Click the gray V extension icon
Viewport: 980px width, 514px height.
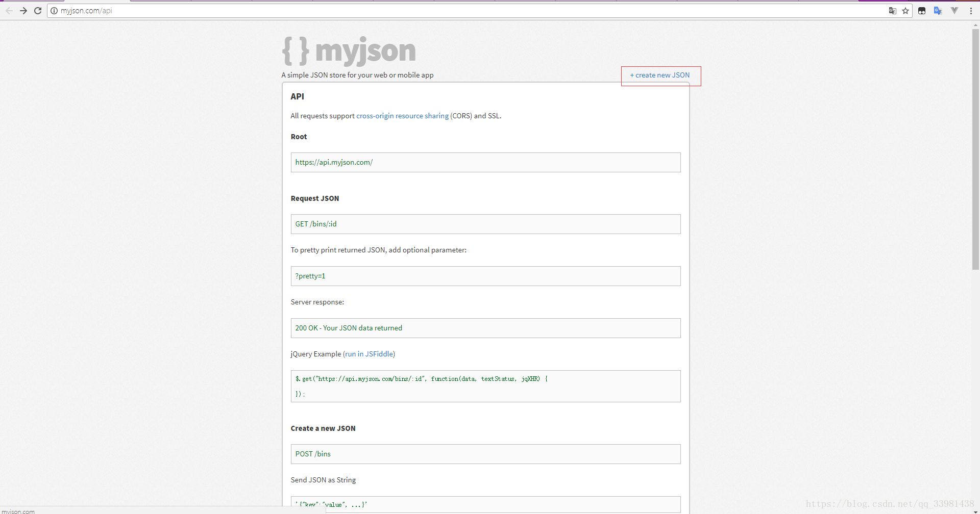point(954,11)
